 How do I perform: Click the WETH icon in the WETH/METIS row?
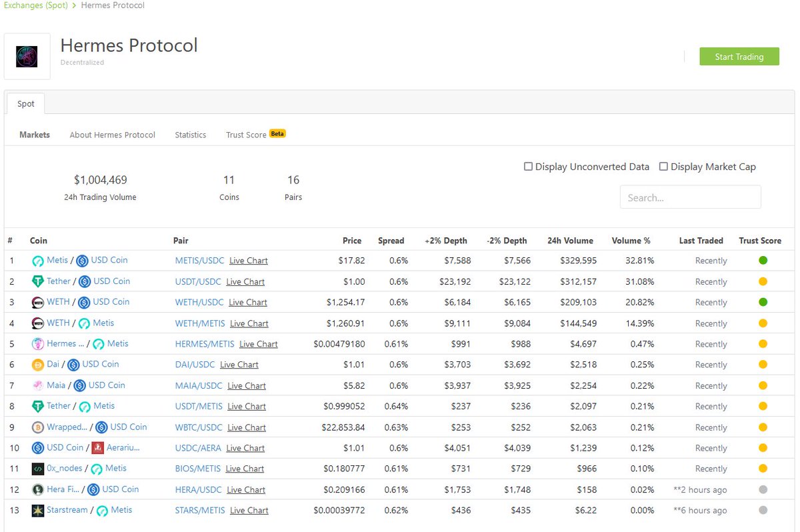click(x=38, y=323)
